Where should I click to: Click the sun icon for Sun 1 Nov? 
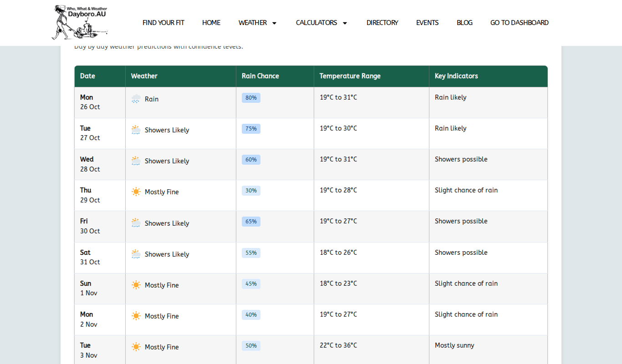(136, 285)
